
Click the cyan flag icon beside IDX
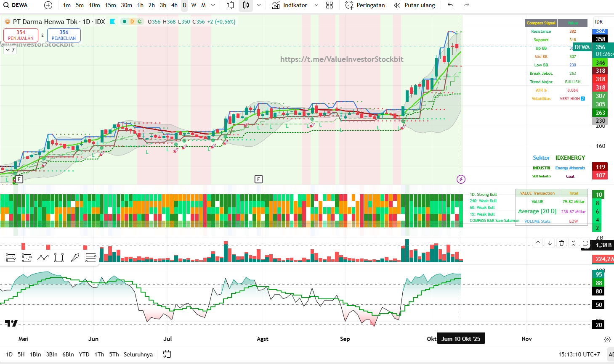coord(112,21)
